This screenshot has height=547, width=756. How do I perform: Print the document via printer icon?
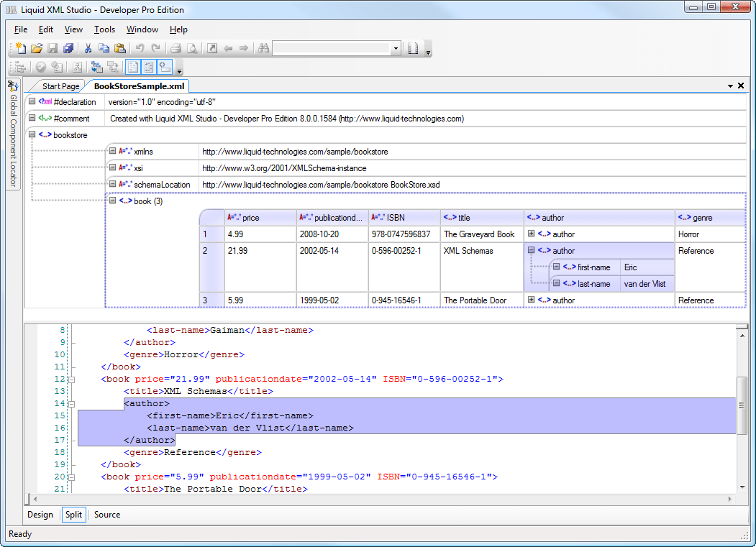point(176,48)
